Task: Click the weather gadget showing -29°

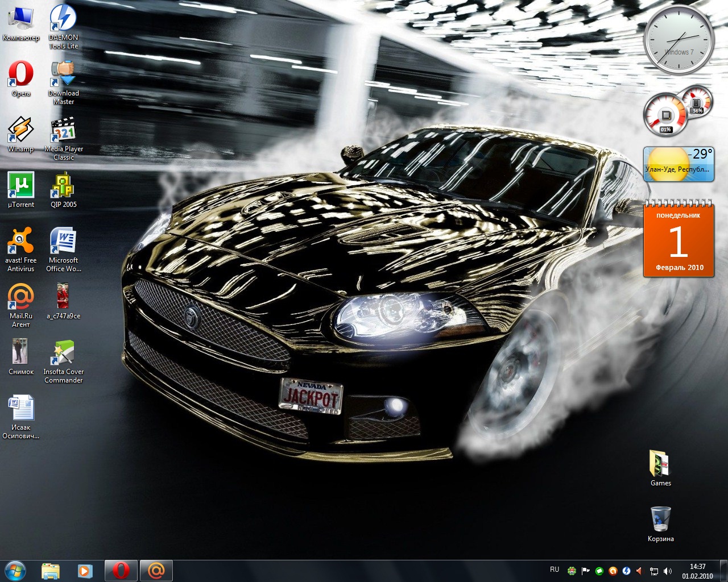Action: pyautogui.click(x=678, y=164)
